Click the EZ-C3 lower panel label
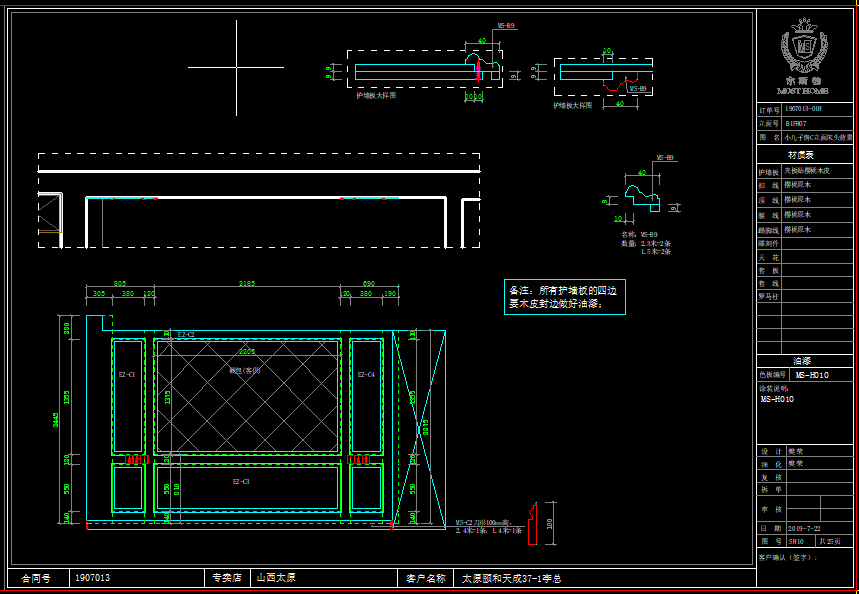Viewport: 859px width, 594px height. point(241,482)
